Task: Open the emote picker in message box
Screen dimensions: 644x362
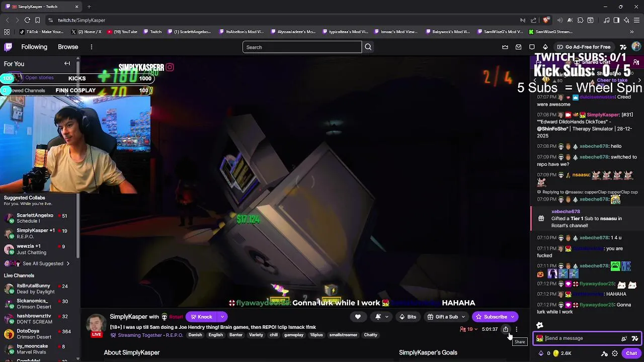Action: tap(624, 338)
